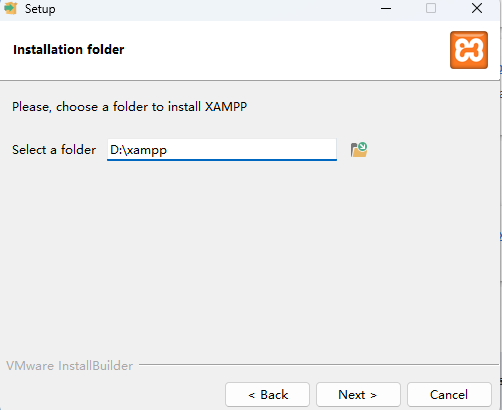Close the Setup window with the X
Viewport: 502px width, 410px height.
pyautogui.click(x=477, y=8)
